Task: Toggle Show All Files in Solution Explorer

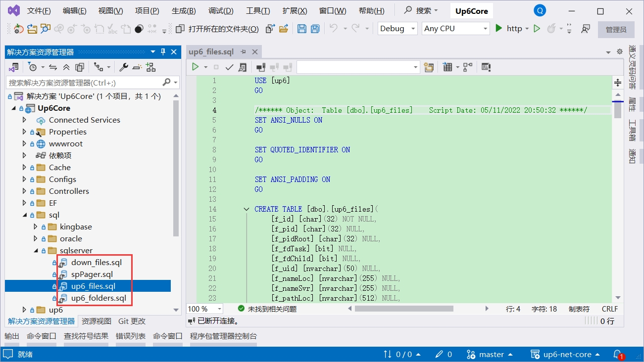Action: tap(80, 67)
